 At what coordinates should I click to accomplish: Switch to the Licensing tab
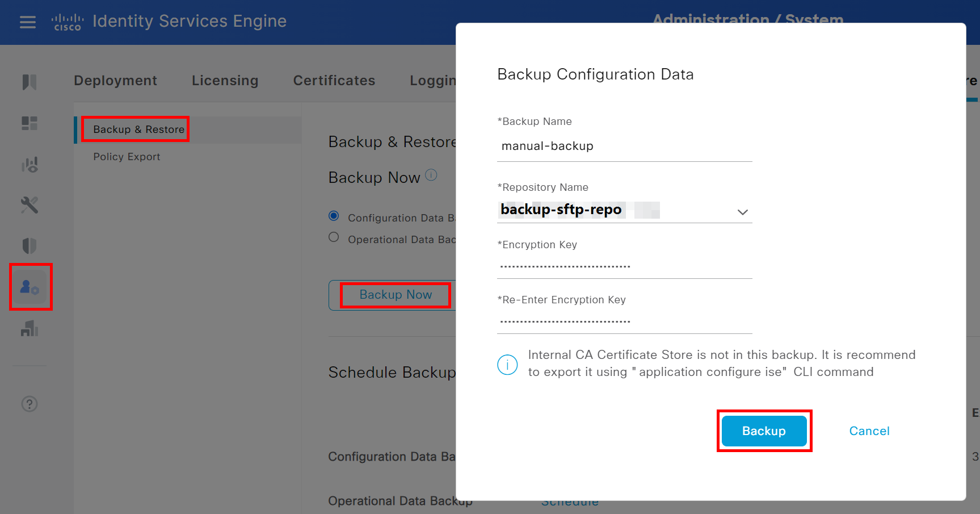tap(225, 81)
